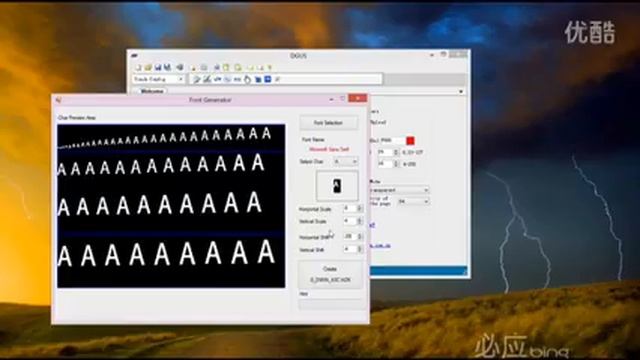Click the red font name text under Font Name
The image size is (640, 360).
(x=329, y=150)
